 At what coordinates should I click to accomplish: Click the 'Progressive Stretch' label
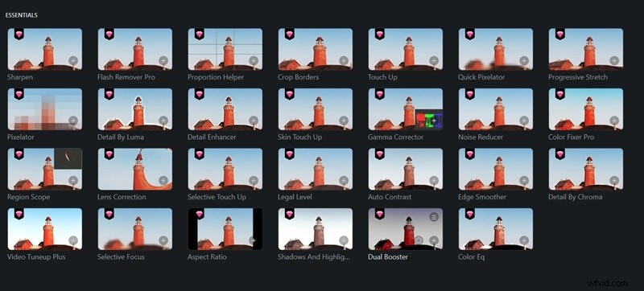[x=578, y=77]
